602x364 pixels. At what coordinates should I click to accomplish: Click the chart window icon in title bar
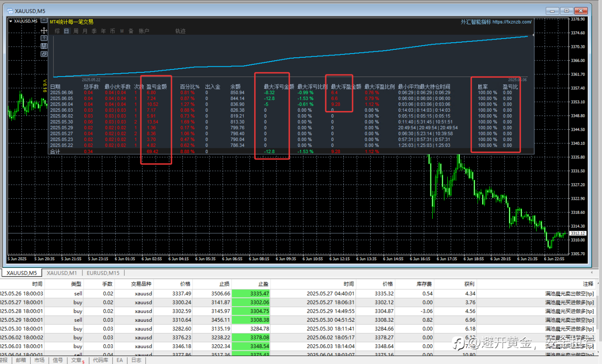9,10
